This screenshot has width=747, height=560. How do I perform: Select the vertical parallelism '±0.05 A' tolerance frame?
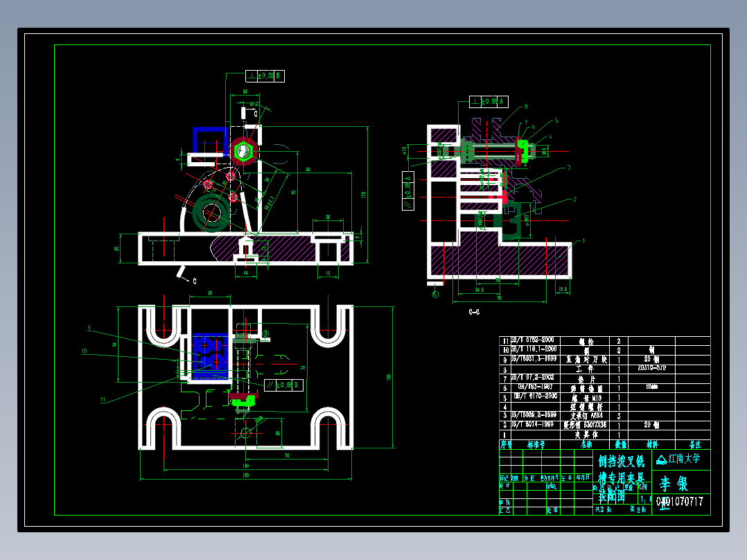(407, 191)
